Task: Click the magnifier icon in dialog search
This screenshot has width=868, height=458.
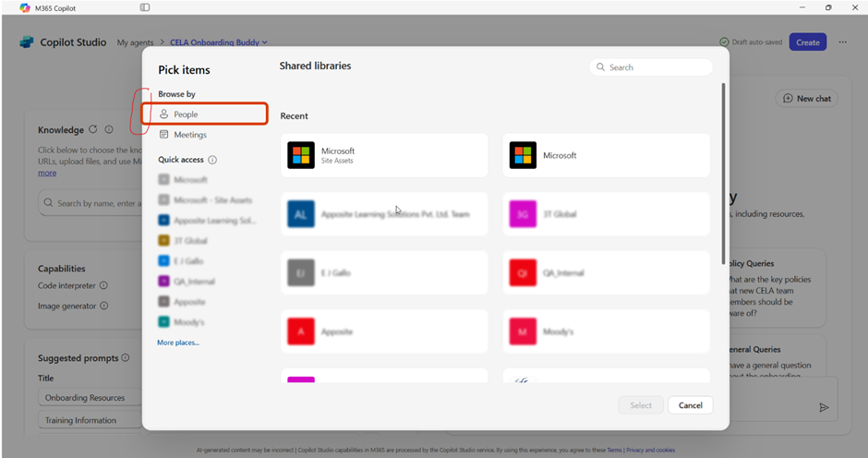Action: coord(600,67)
